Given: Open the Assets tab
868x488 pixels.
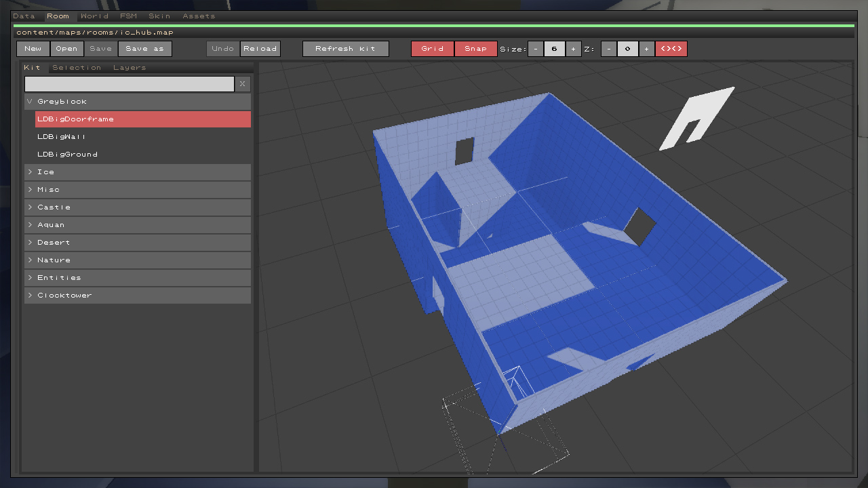Looking at the screenshot, I should pos(199,16).
